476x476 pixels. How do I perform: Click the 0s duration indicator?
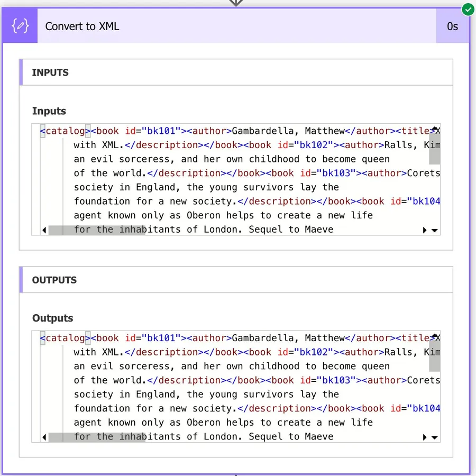click(x=452, y=26)
